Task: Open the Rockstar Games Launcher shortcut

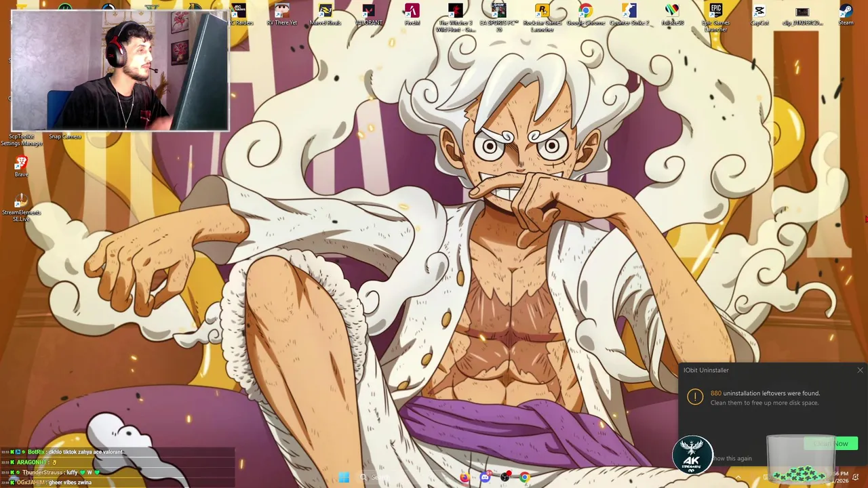Action: (542, 18)
